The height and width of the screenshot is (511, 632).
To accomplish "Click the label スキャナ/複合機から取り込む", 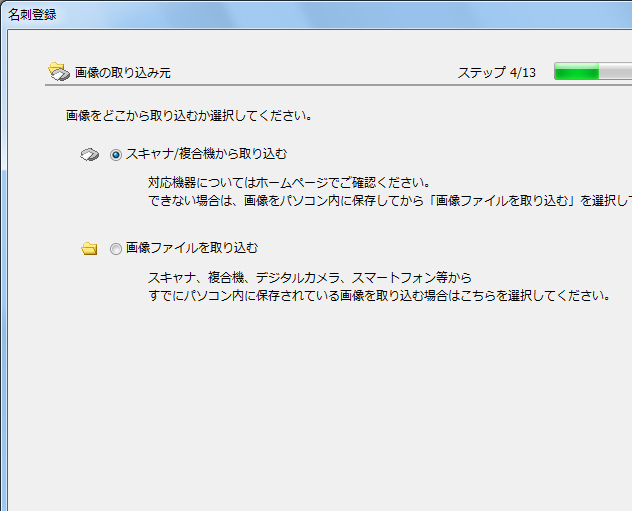I will [x=206, y=154].
